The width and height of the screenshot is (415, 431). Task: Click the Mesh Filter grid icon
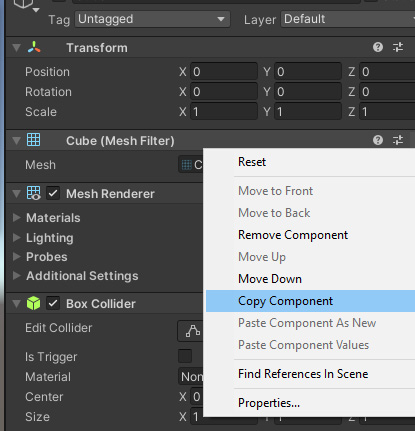[34, 140]
